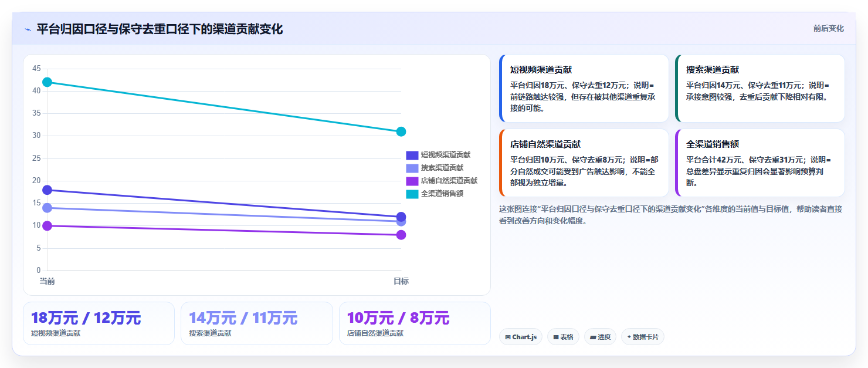The width and height of the screenshot is (868, 368).
Task: Toggle the 全渠道销售额 legend color box
Action: [412, 194]
